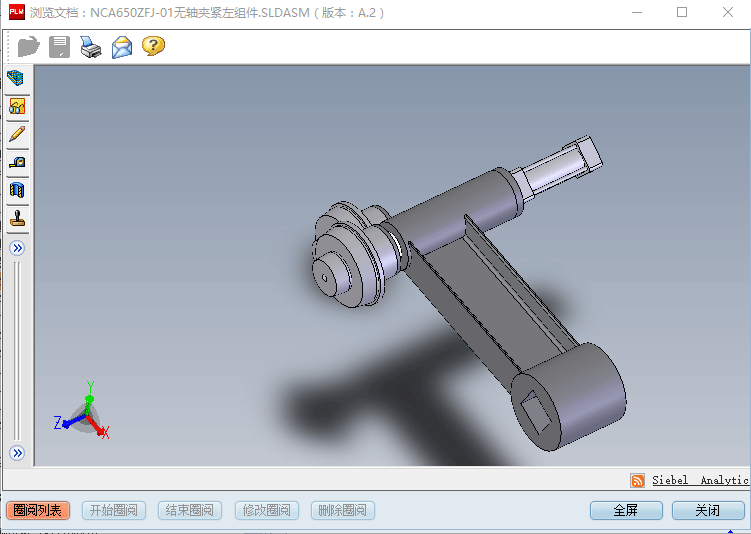Screen dimensions: 751x534
Task: Select the green 3D model tool
Action: (16, 78)
